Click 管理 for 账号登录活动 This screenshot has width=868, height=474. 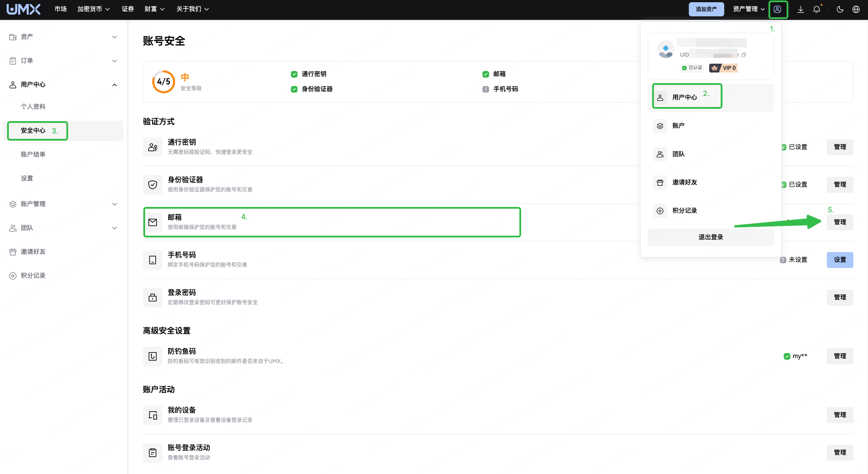click(x=840, y=453)
